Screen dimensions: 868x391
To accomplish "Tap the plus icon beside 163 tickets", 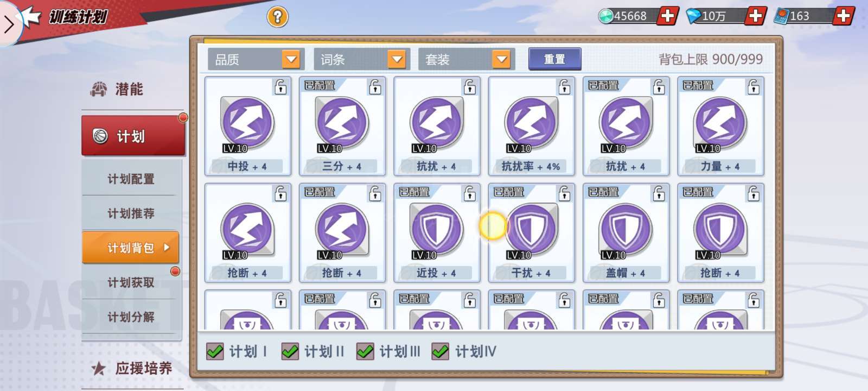I will pyautogui.click(x=843, y=16).
